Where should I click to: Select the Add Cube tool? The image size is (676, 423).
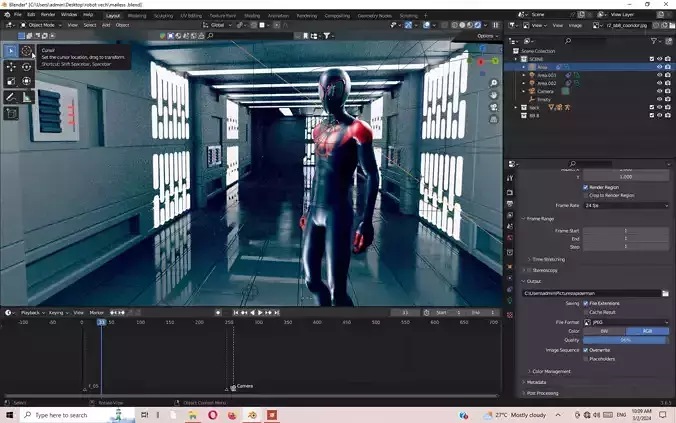11,114
